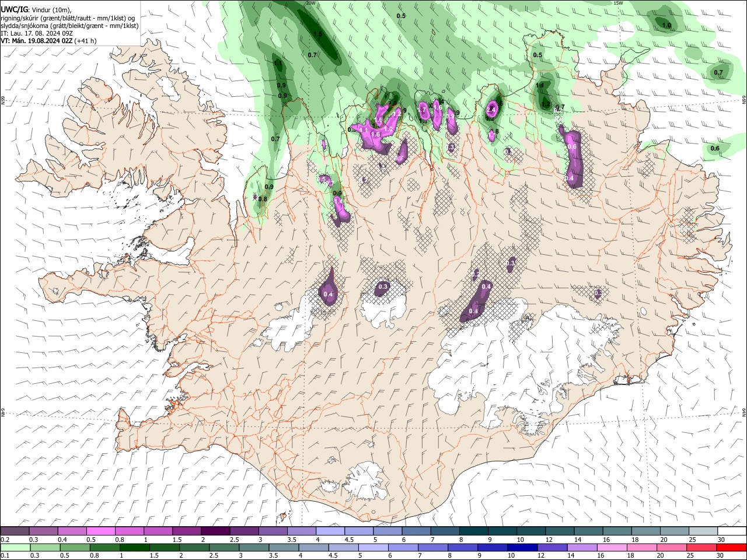Click the '(+41 h)' forecast offset
Screen dimensions: 747x560
click(x=86, y=41)
